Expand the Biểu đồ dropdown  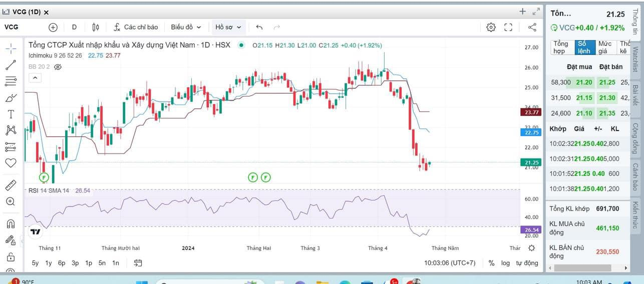pyautogui.click(x=186, y=27)
